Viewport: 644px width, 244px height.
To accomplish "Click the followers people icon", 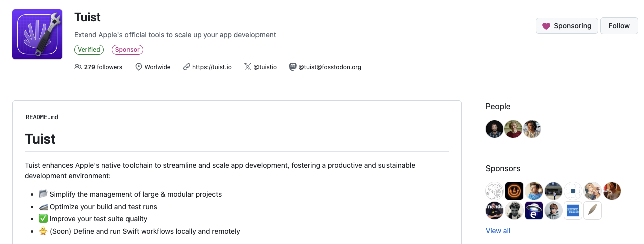I will pyautogui.click(x=78, y=67).
